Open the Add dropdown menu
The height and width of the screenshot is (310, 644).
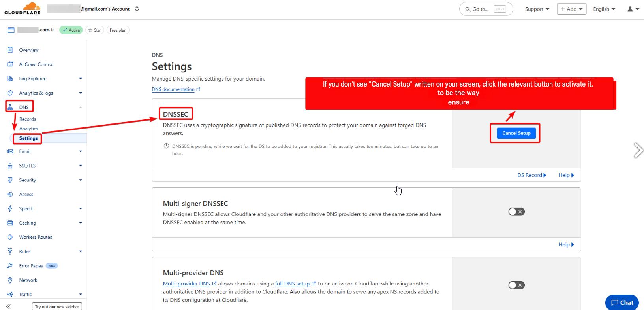click(571, 9)
